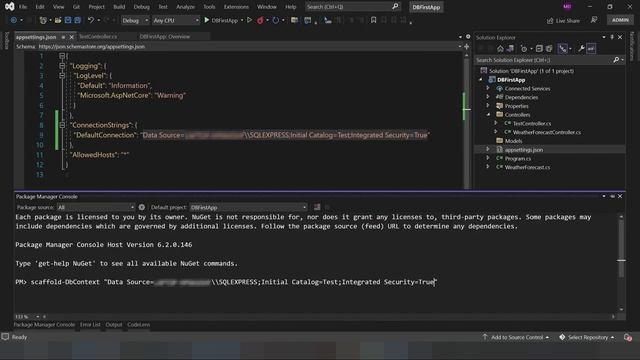Open the Build menu

[x=119, y=7]
